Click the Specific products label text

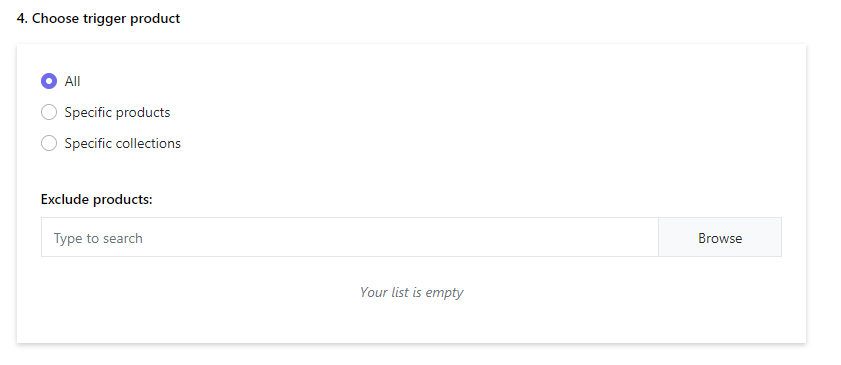click(x=117, y=113)
